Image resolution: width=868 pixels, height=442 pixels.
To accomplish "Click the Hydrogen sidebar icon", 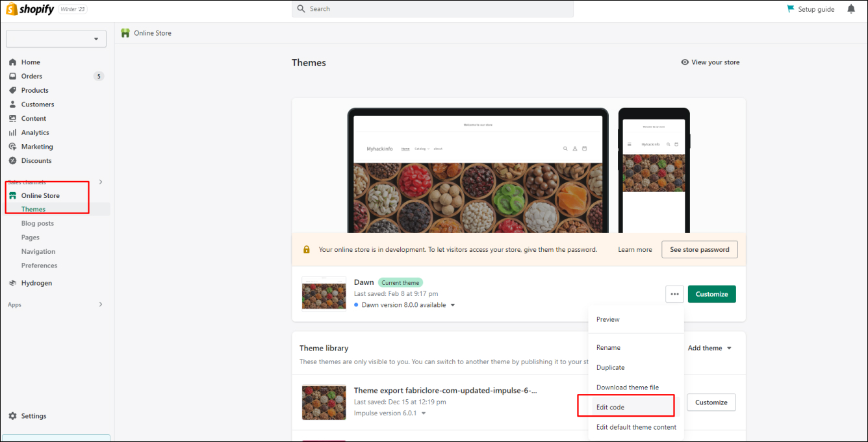I will pyautogui.click(x=12, y=283).
